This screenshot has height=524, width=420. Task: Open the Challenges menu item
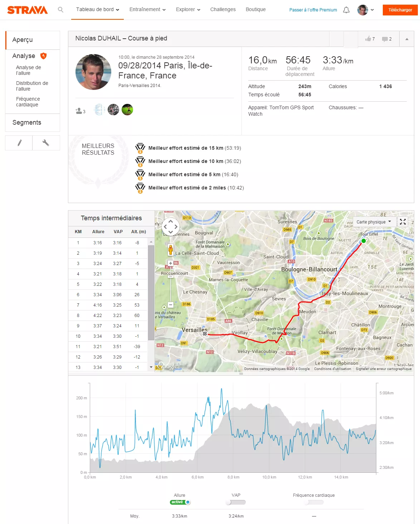pos(223,10)
